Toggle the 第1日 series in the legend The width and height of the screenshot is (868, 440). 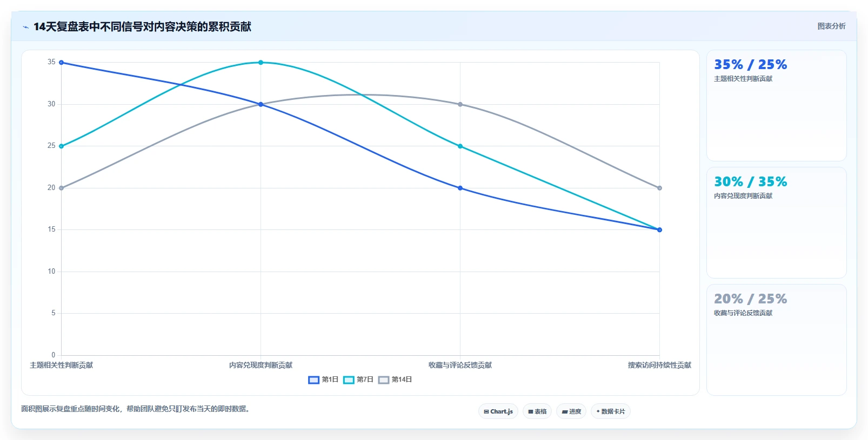tap(323, 380)
